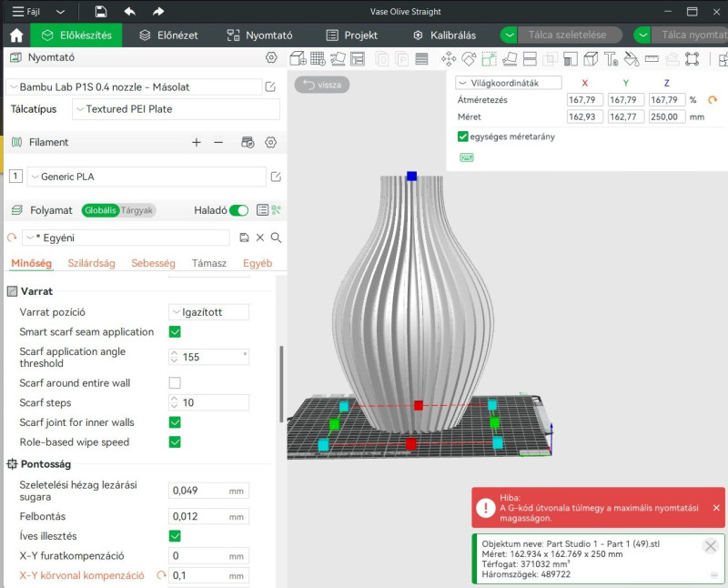Open the variable layer height tool
728x588 pixels.
pos(421,58)
